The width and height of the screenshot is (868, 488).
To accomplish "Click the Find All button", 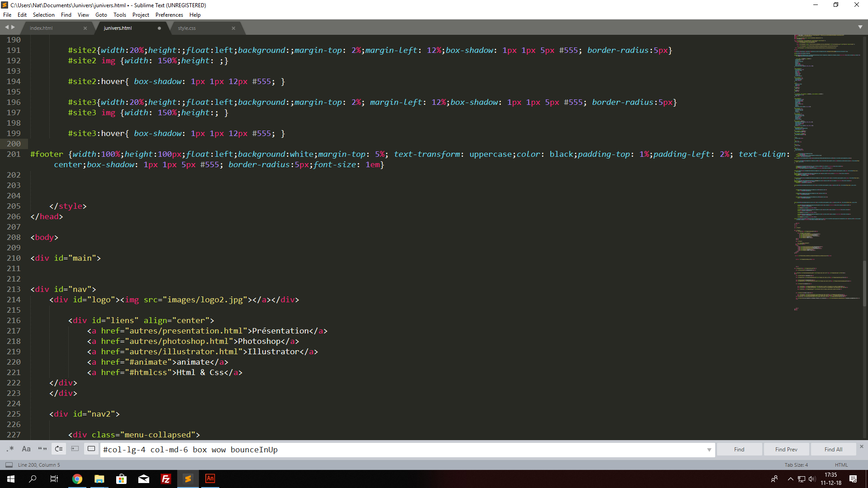I will point(833,449).
